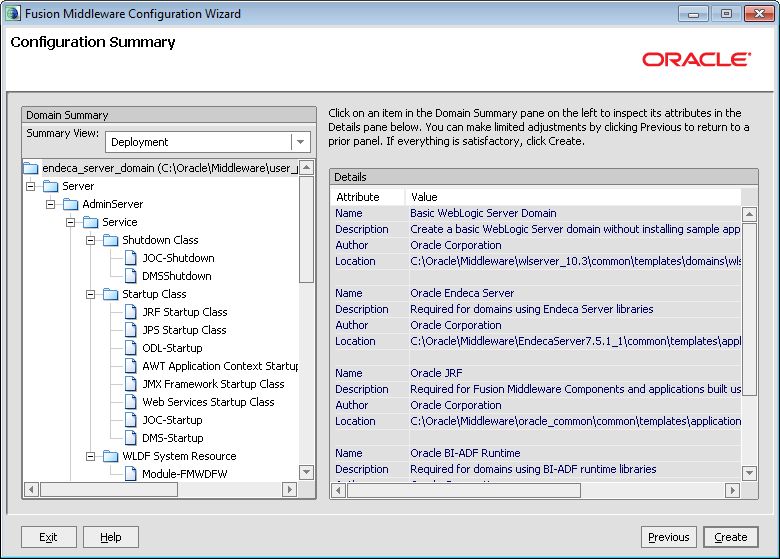The width and height of the screenshot is (780, 559).
Task: Collapse the Shutdown Class node
Action: point(91,240)
